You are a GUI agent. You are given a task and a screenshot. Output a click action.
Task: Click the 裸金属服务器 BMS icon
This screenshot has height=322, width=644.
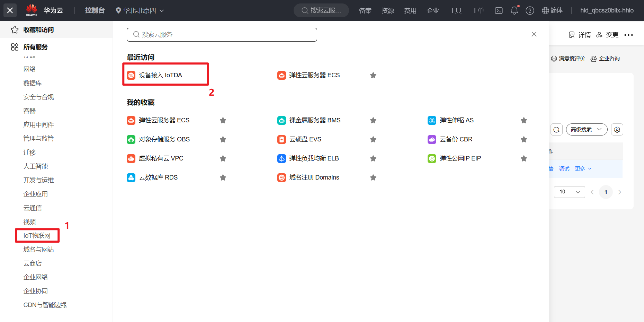pos(281,120)
